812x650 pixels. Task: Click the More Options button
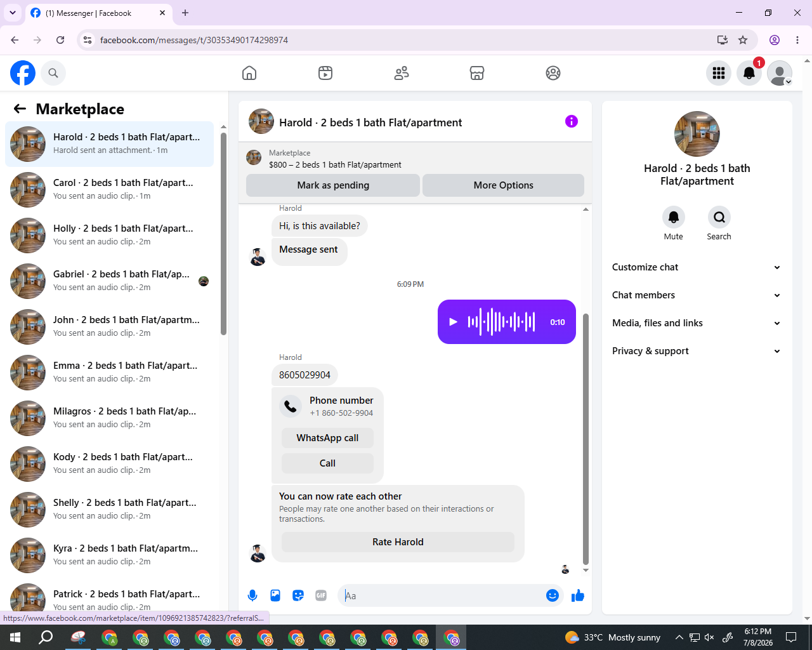503,185
